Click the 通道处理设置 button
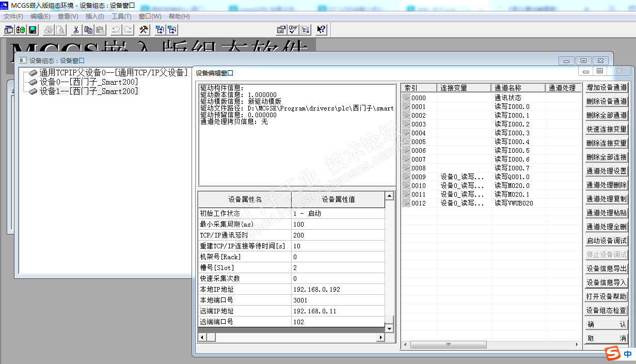 pyautogui.click(x=607, y=171)
